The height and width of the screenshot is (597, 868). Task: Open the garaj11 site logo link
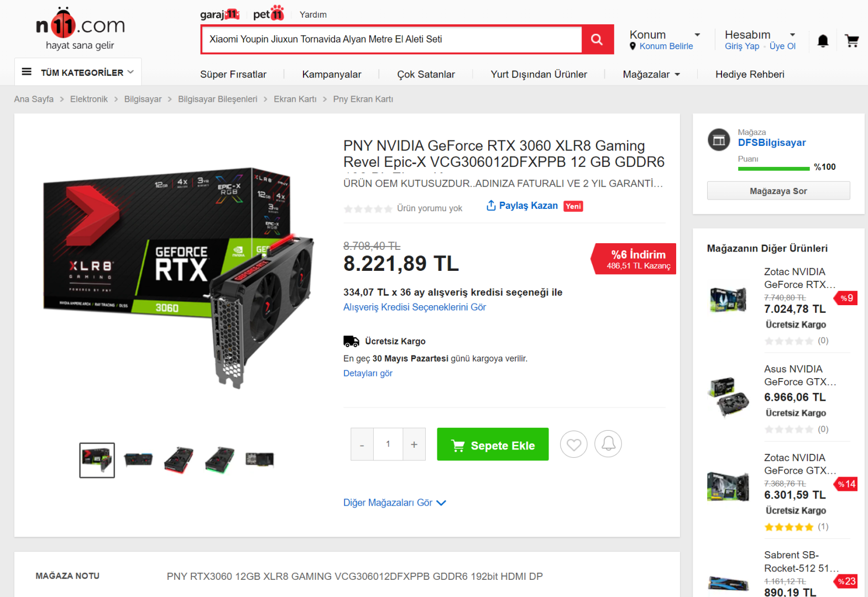click(219, 14)
